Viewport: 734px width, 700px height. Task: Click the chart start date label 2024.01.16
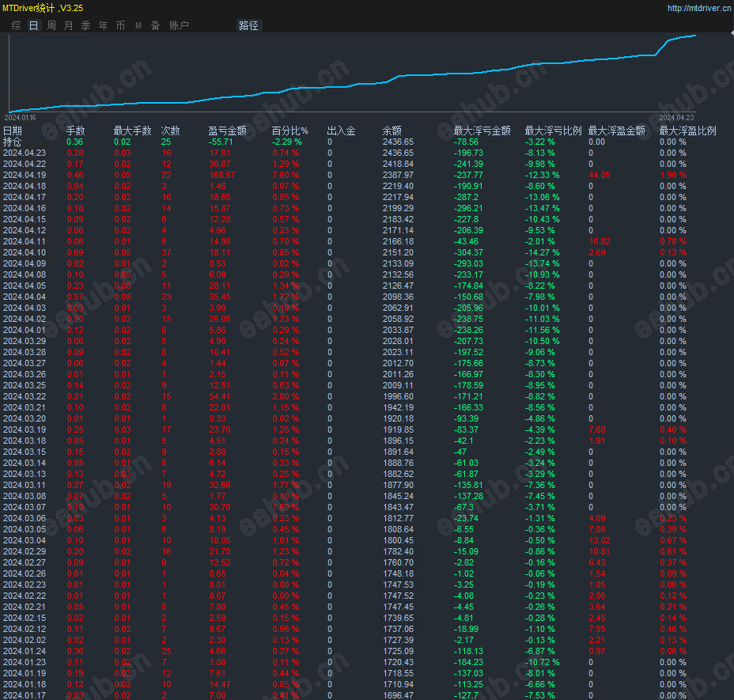tap(20, 118)
